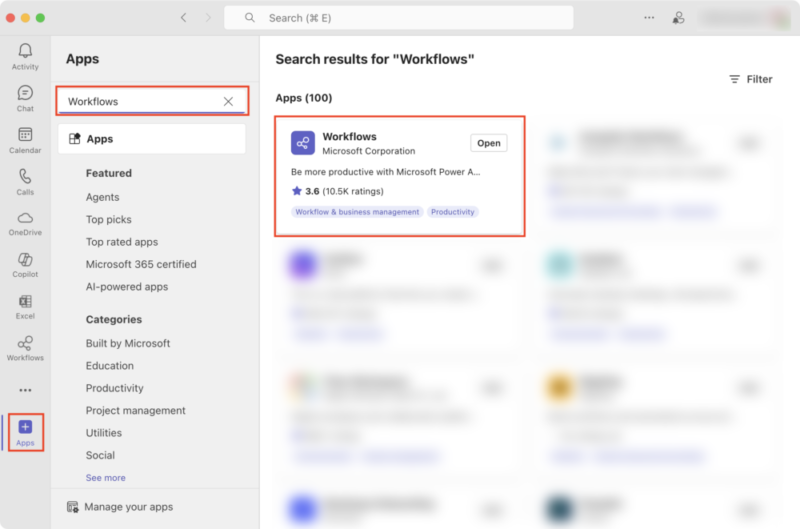Open AI-powered apps list

pos(127,287)
